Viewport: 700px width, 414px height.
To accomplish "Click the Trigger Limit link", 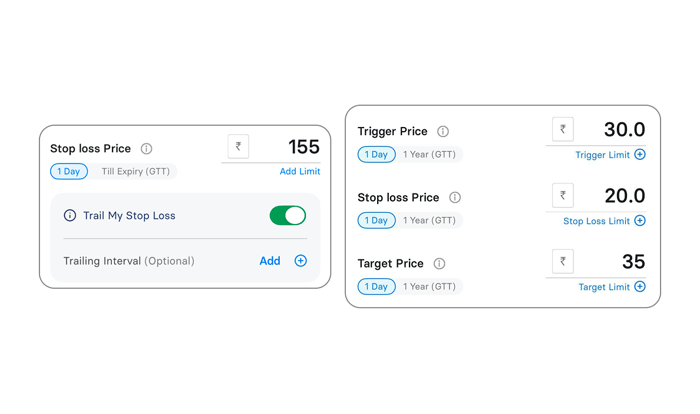I will click(603, 155).
